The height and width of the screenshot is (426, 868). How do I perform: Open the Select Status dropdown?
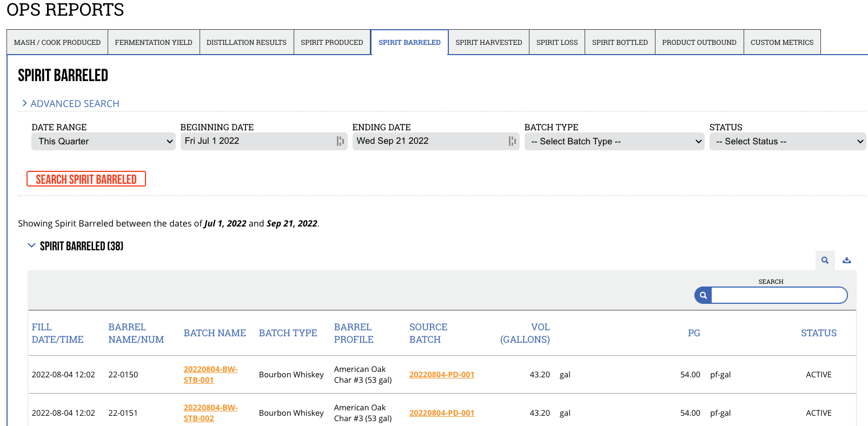(787, 141)
